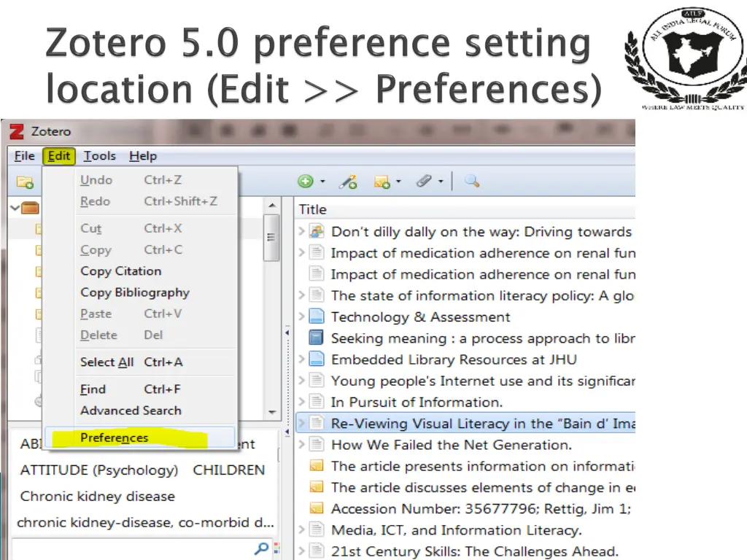Open the Help menu
Screen dimensions: 747x560
pos(143,156)
